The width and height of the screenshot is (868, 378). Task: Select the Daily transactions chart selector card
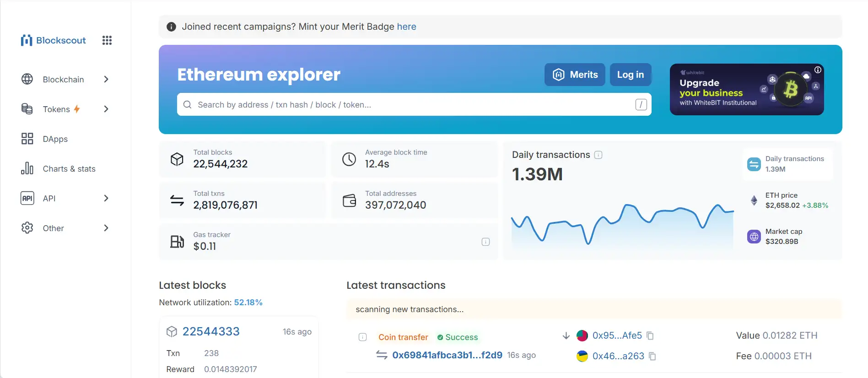787,164
